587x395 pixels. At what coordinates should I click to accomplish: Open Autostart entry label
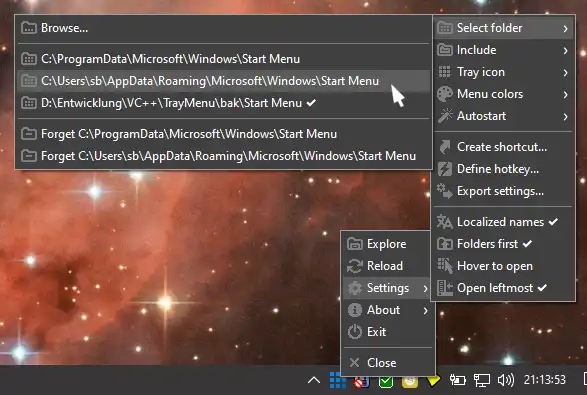(x=481, y=116)
